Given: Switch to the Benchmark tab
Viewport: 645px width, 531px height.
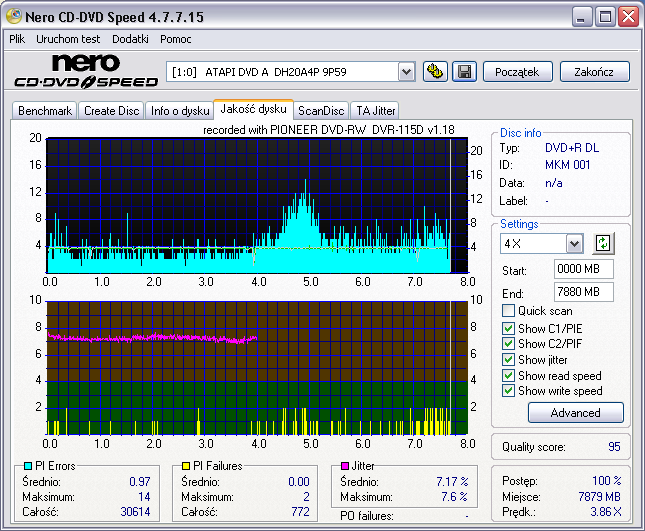Looking at the screenshot, I should click(45, 111).
